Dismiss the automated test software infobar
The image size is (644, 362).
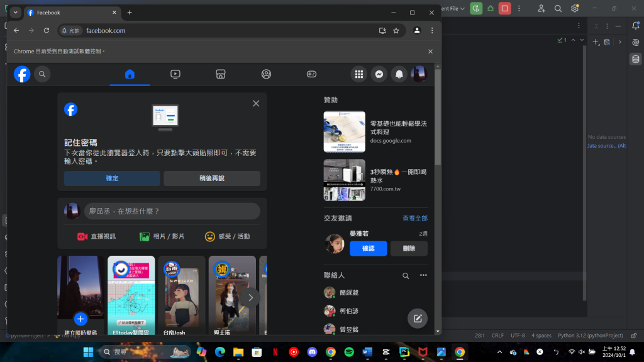[430, 52]
